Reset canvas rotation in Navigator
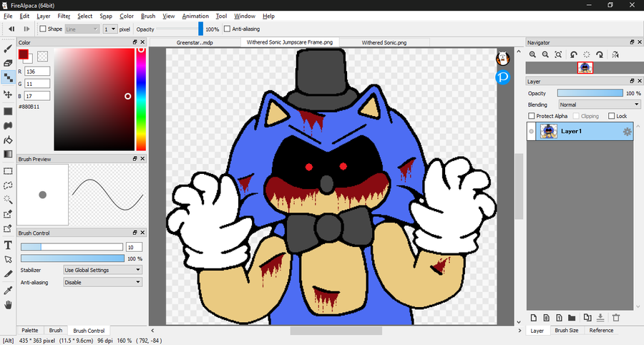The width and height of the screenshot is (644, 345). coord(587,54)
